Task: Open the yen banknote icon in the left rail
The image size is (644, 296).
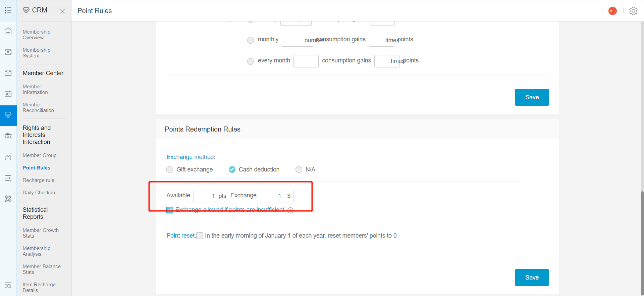Action: pyautogui.click(x=8, y=52)
